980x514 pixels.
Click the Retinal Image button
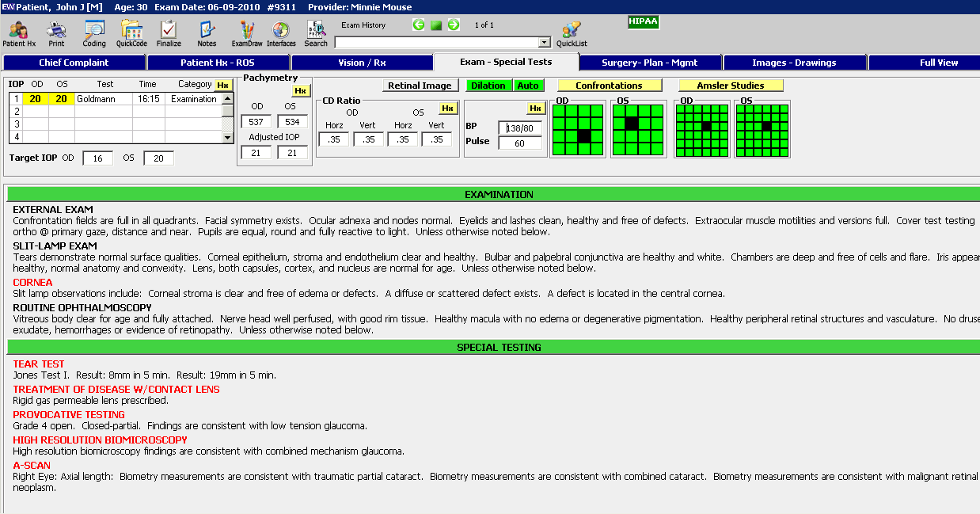coord(420,86)
